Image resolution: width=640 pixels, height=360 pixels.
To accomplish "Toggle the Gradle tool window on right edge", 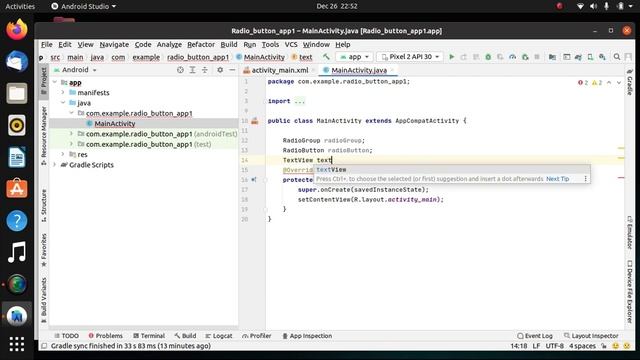I will 629,82.
